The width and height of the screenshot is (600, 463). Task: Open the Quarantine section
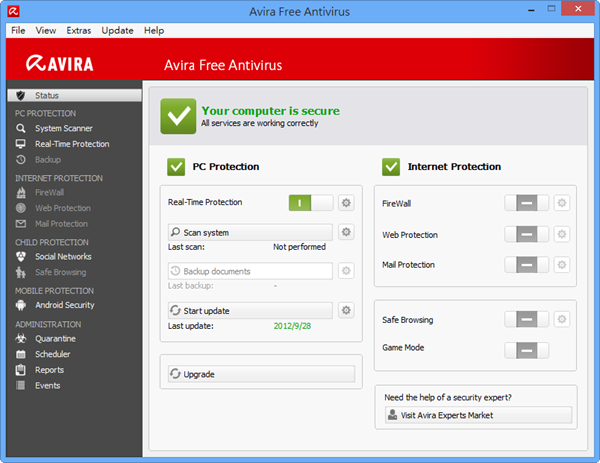pos(55,338)
